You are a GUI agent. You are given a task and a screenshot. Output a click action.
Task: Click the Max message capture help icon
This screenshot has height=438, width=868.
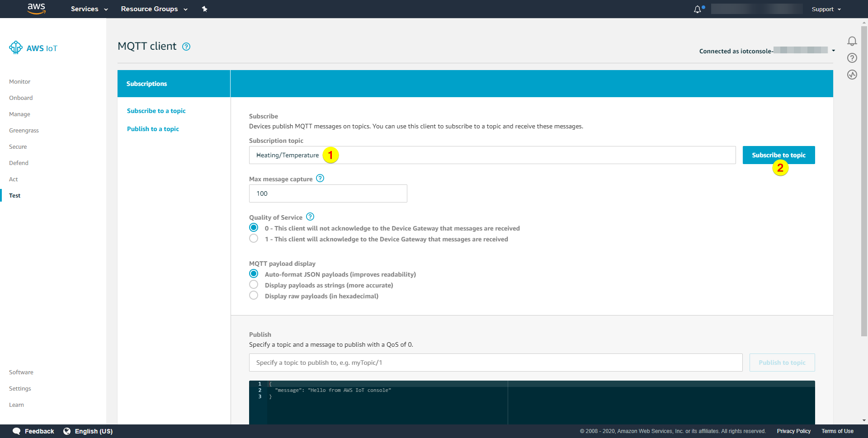point(320,179)
